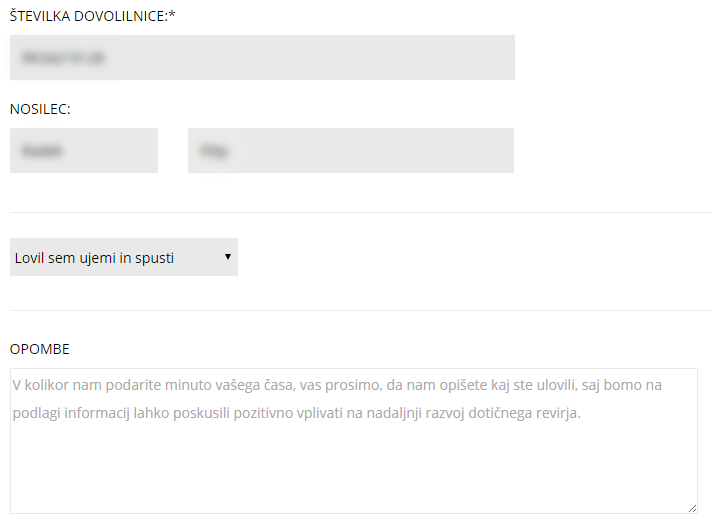Click the empty gray area of the permit number field
712x529 pixels.
pos(313,58)
